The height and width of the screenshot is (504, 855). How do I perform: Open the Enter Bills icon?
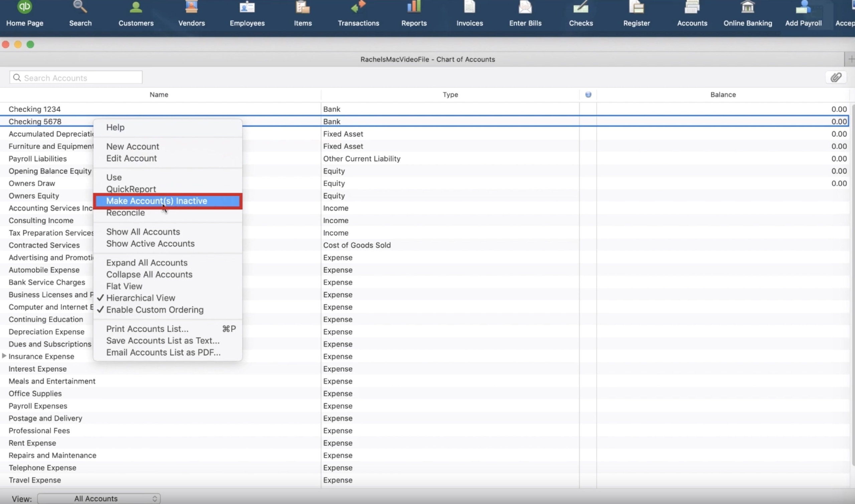[525, 14]
